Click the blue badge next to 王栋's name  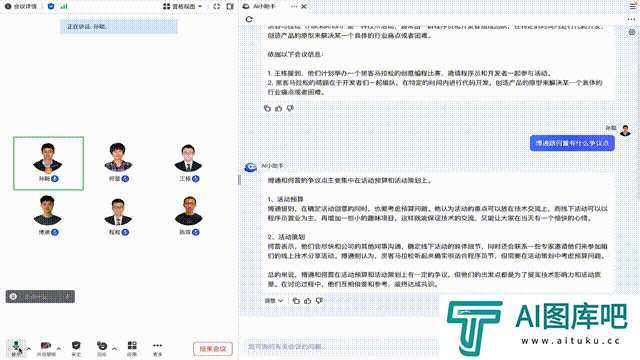(196, 179)
